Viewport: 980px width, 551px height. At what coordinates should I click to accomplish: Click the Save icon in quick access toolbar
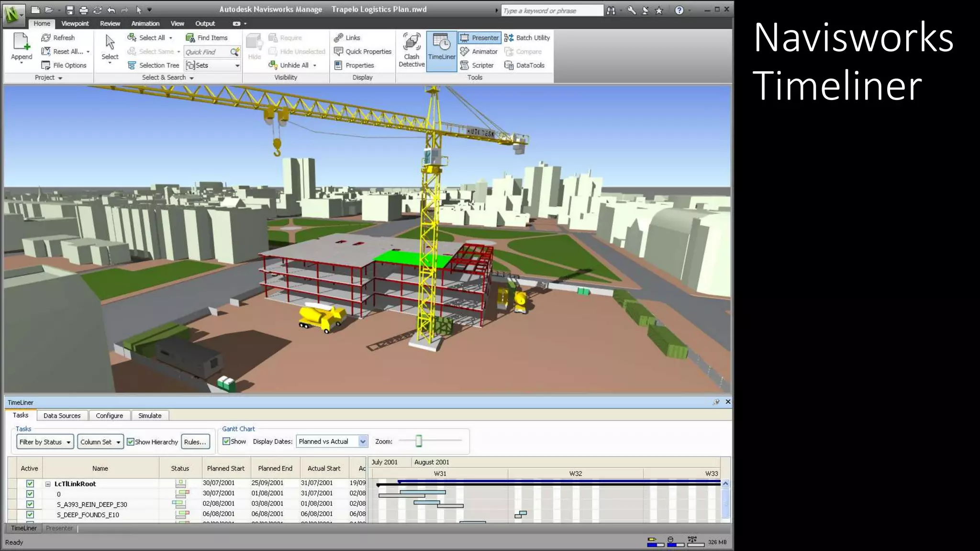pyautogui.click(x=70, y=10)
